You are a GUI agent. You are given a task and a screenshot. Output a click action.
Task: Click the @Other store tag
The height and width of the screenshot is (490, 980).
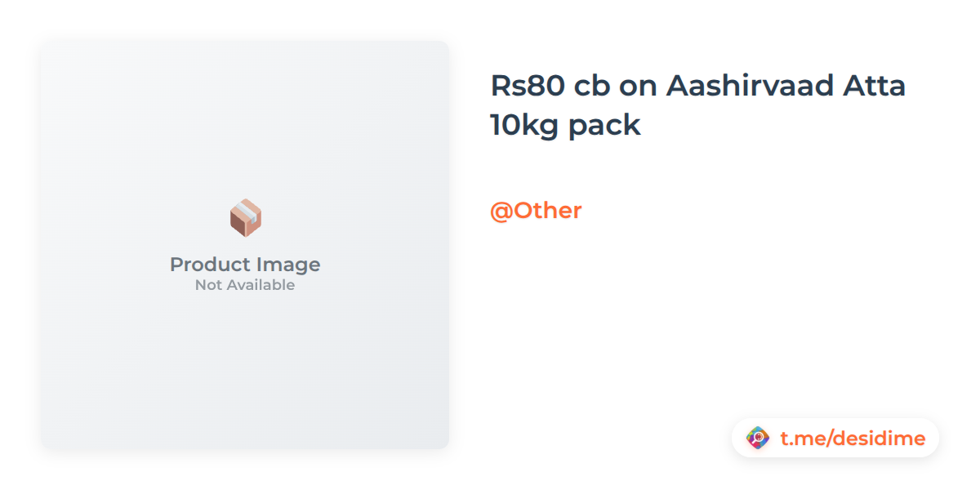click(536, 211)
